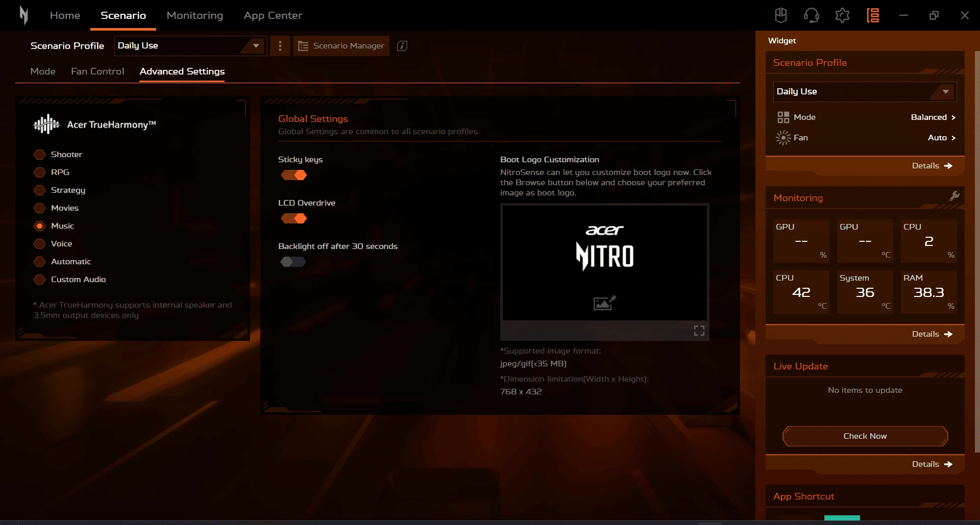Click the RAM usage 38.3 tile

click(x=929, y=292)
